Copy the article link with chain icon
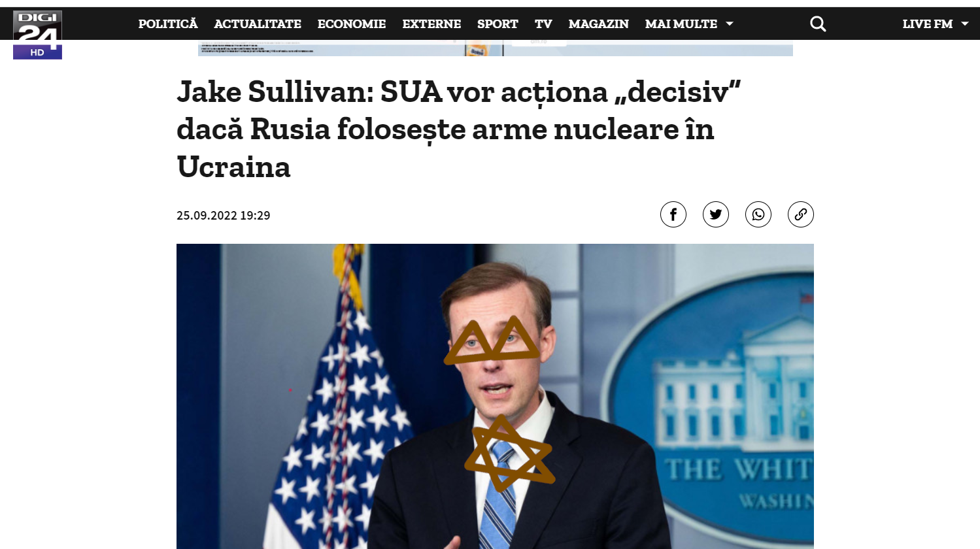Image resolution: width=980 pixels, height=549 pixels. pyautogui.click(x=800, y=214)
